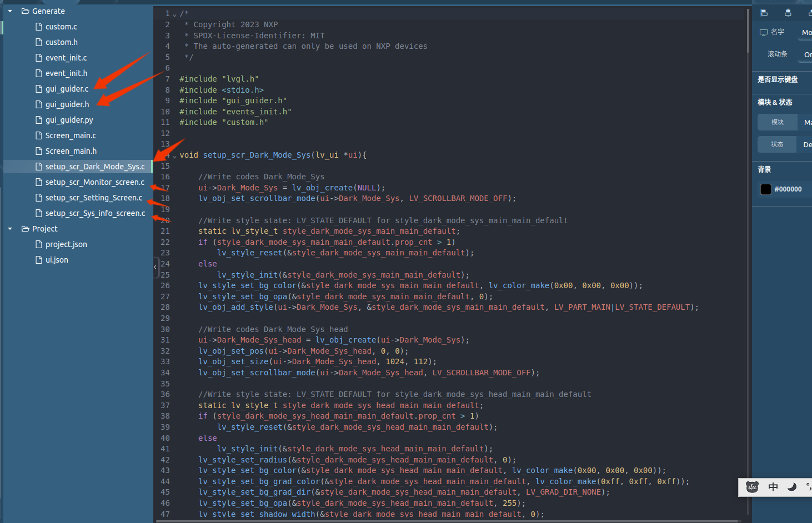Click file icon beside gui_guider.c
812x523 pixels.
coord(39,89)
